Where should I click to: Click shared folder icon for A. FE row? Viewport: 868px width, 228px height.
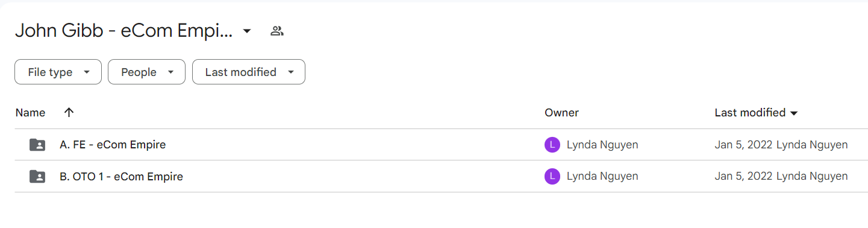click(x=37, y=145)
